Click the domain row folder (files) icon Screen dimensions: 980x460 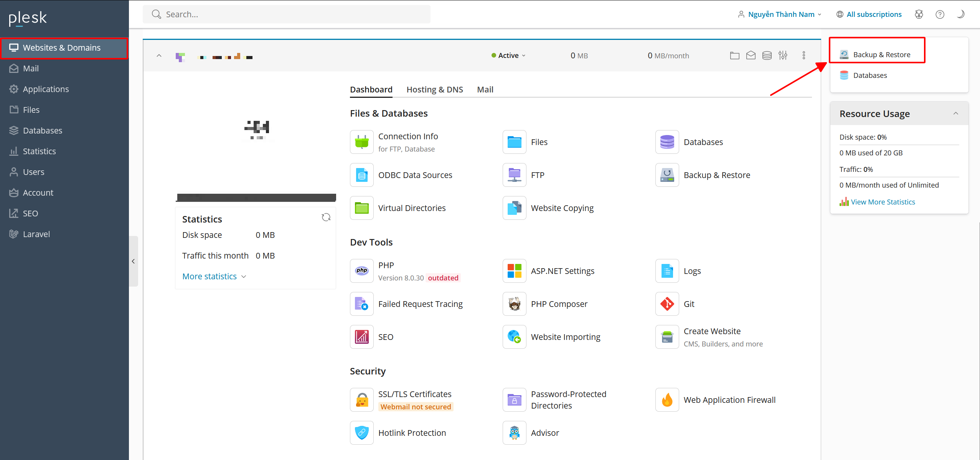click(x=734, y=56)
